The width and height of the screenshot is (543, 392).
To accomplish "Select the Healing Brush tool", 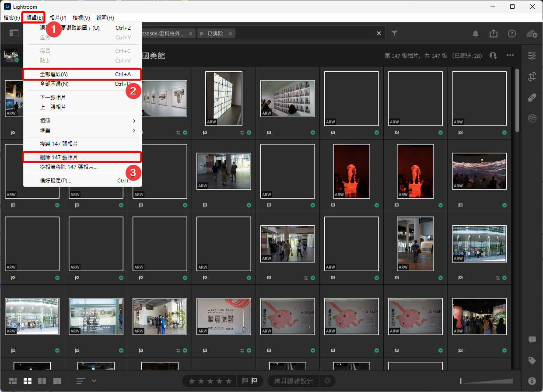I will [x=532, y=98].
